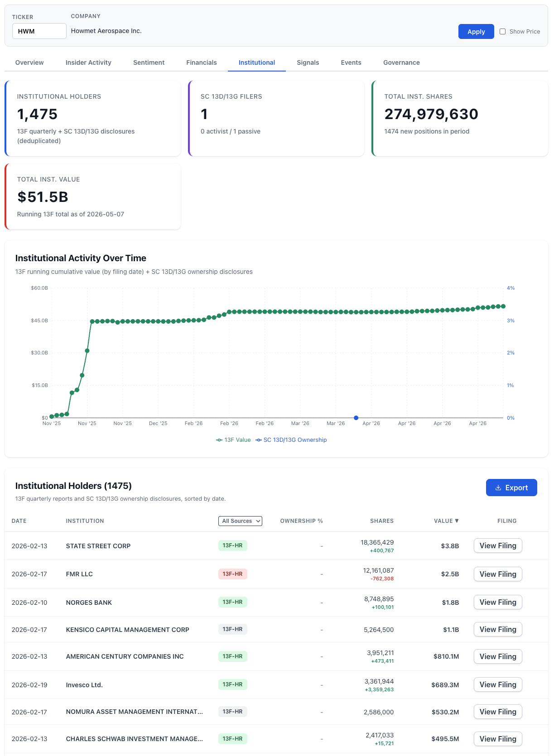Screen dimensions: 554x756
Task: Focus the ticker input containing HWM
Action: pyautogui.click(x=39, y=31)
